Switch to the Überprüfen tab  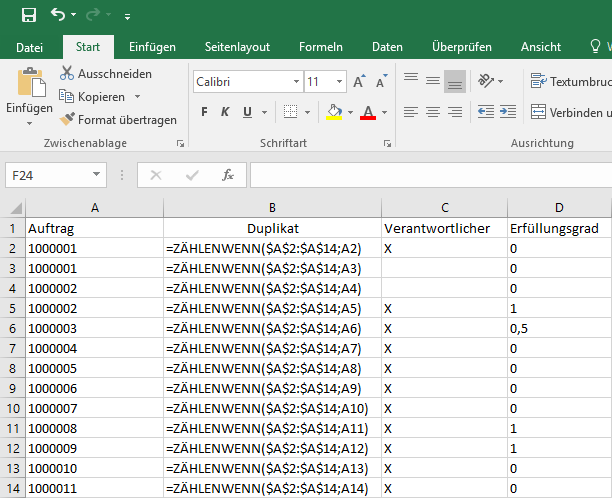pyautogui.click(x=462, y=47)
